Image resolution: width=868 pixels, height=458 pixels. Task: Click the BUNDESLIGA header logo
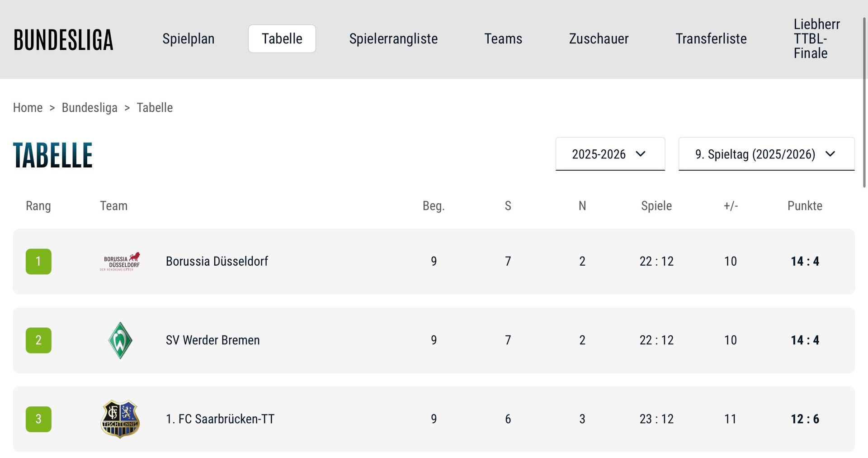[x=63, y=40]
